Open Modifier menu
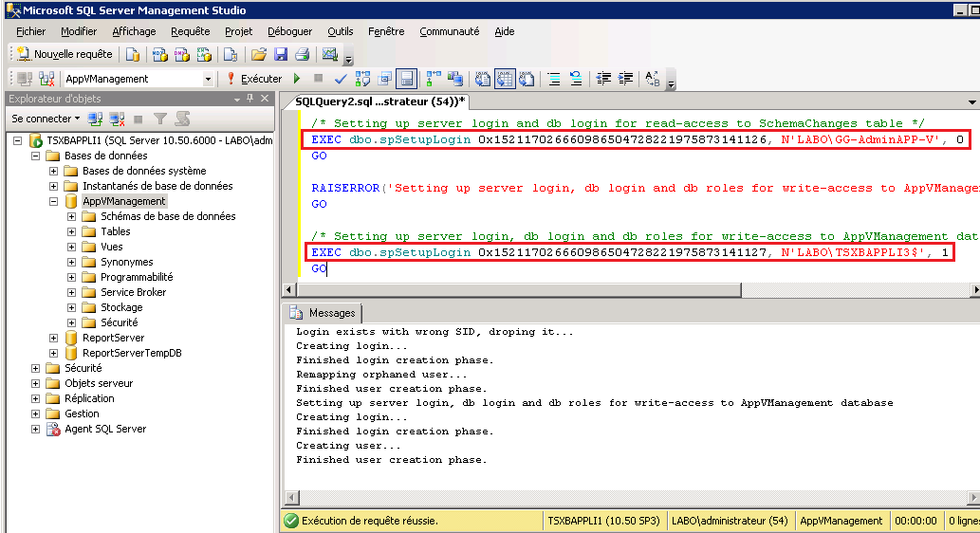Image resolution: width=980 pixels, height=533 pixels. 79,31
